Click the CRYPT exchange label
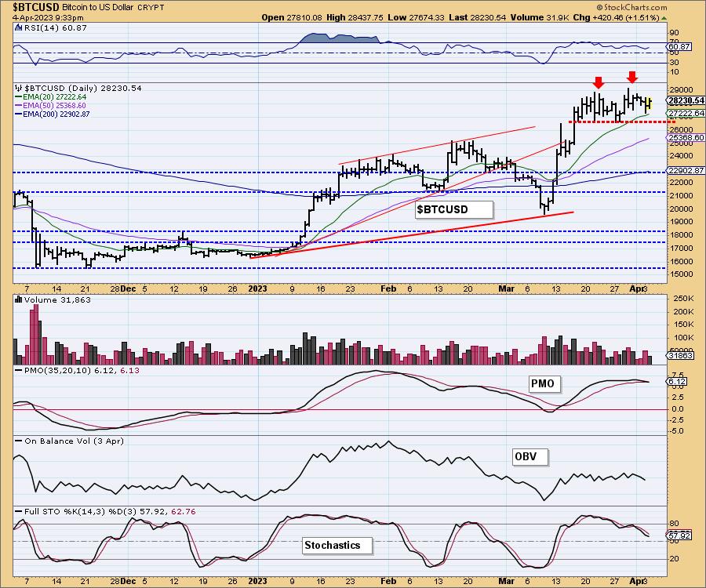Viewport: 706px width, 588px height. (x=151, y=8)
